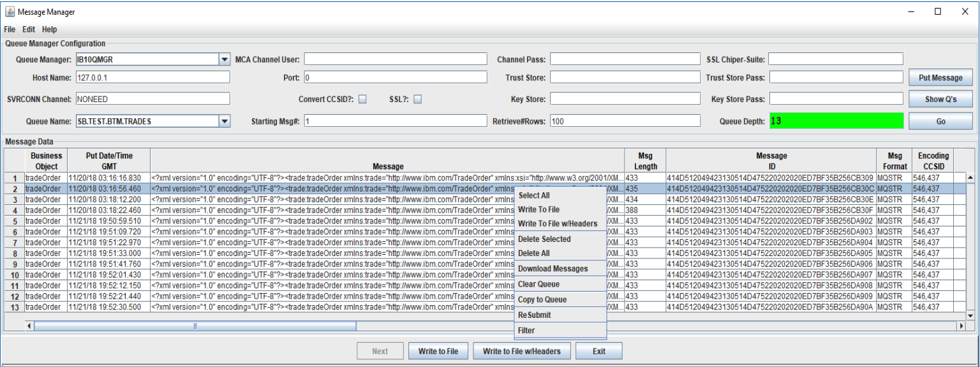Click the horizontal scrollbar left arrow

click(x=29, y=326)
